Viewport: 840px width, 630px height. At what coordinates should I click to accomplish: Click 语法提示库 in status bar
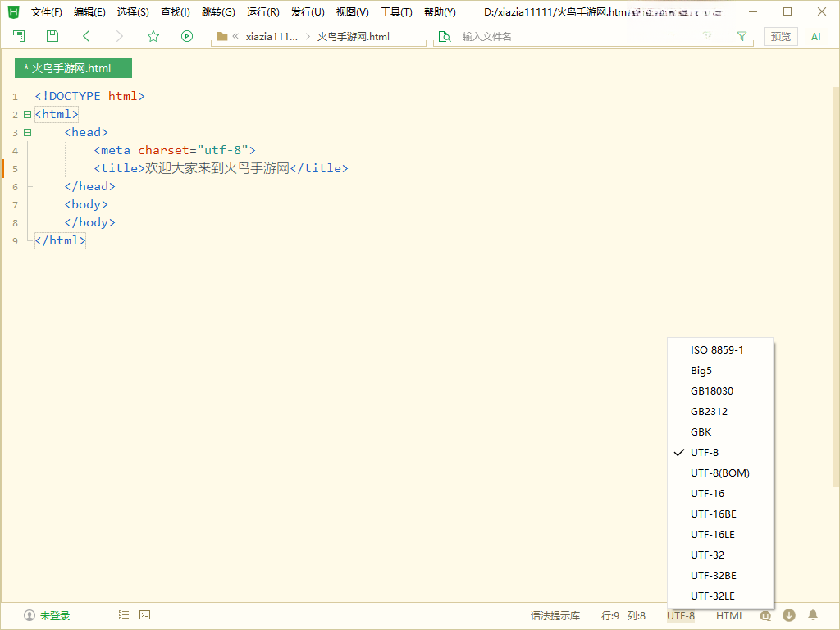pyautogui.click(x=555, y=615)
